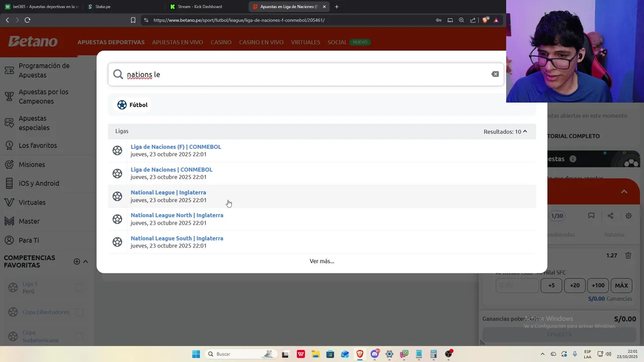Open the Brave Shields lion icon
Viewport: 644px width, 362px height.
coord(485,20)
